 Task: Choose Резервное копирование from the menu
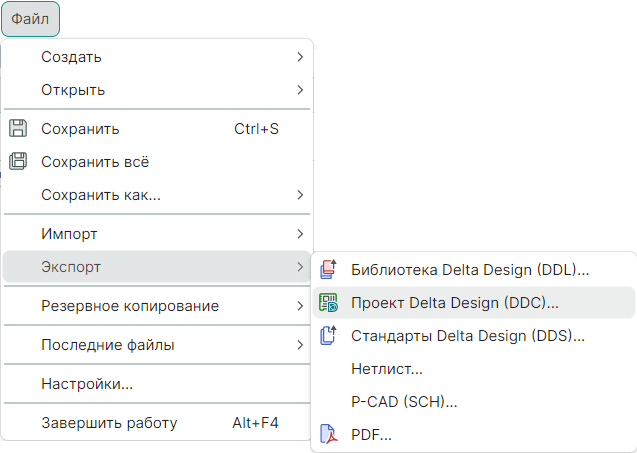(x=130, y=306)
